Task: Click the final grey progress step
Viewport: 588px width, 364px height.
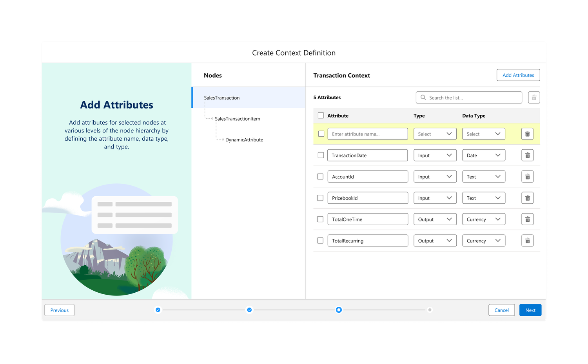Action: click(x=430, y=310)
